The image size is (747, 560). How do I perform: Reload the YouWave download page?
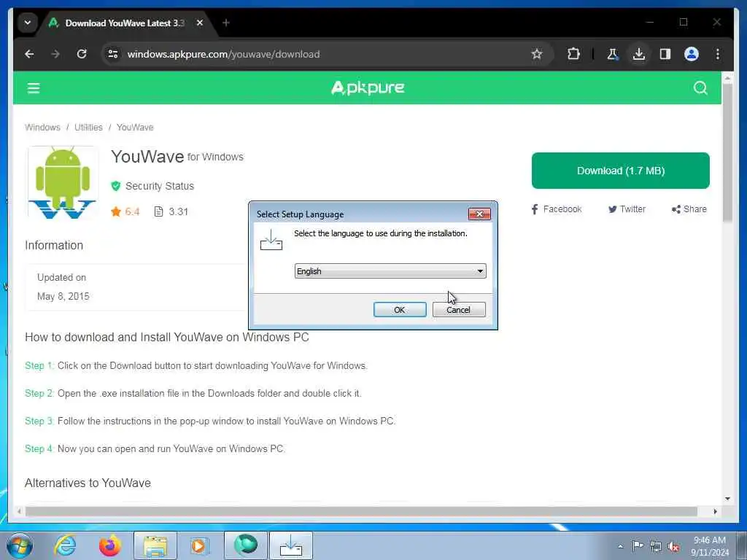tap(82, 54)
